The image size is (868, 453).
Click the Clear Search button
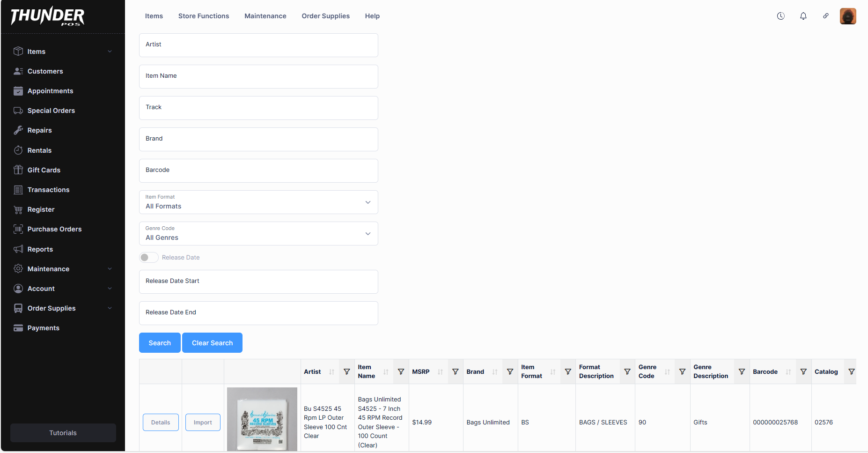click(x=212, y=343)
